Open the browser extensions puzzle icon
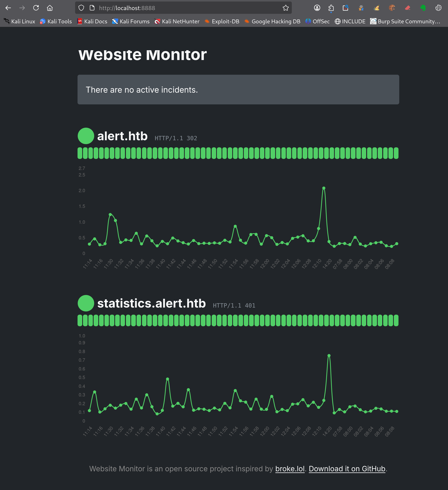448x490 pixels. click(x=331, y=8)
